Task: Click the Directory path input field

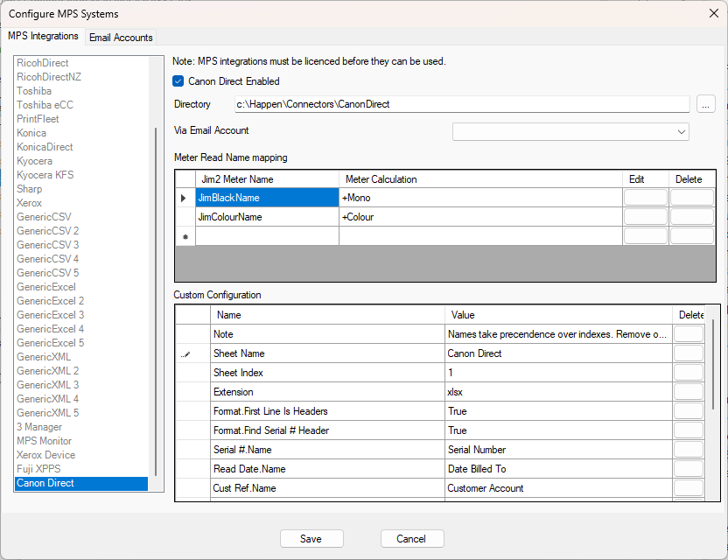Action: (x=462, y=104)
